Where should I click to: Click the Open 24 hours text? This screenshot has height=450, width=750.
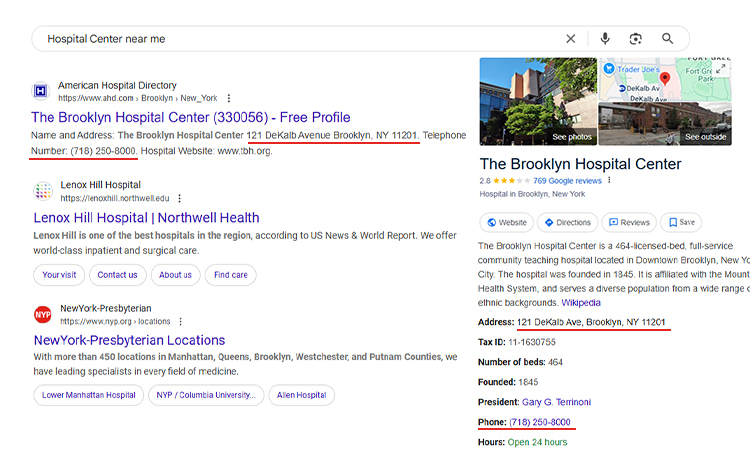click(x=537, y=442)
